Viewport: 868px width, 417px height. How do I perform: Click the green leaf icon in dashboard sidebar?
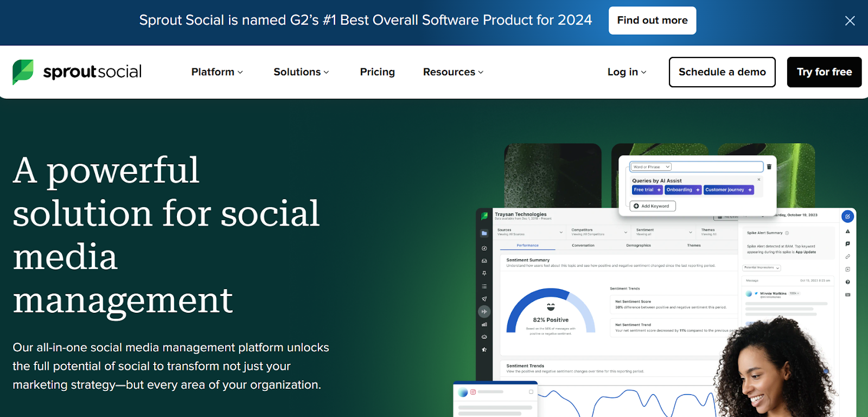pos(484,216)
